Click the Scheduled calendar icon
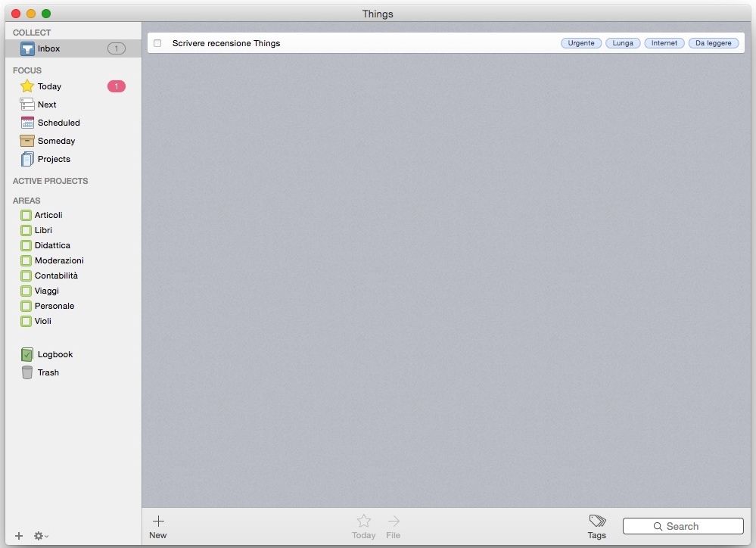Image resolution: width=756 pixels, height=548 pixels. click(27, 123)
